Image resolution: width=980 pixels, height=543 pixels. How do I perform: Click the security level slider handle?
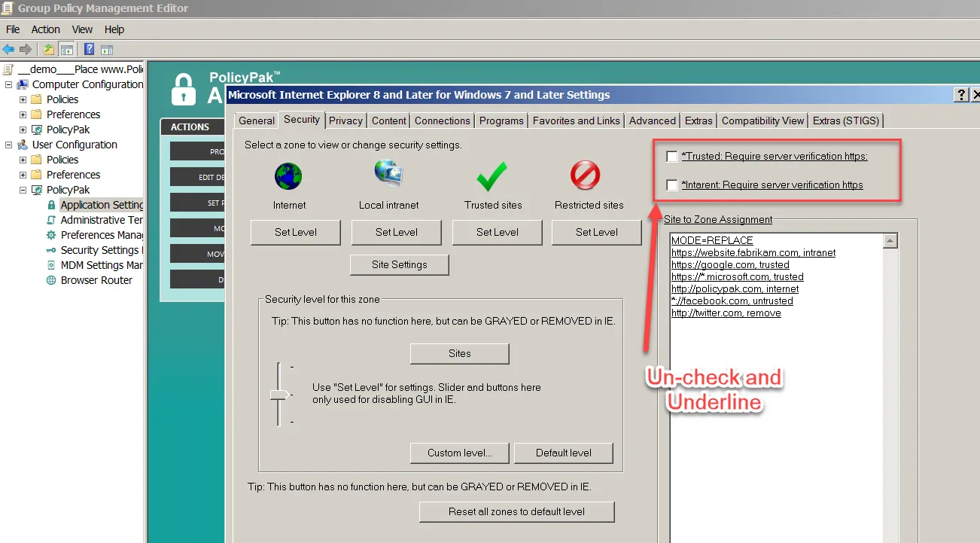(x=279, y=395)
